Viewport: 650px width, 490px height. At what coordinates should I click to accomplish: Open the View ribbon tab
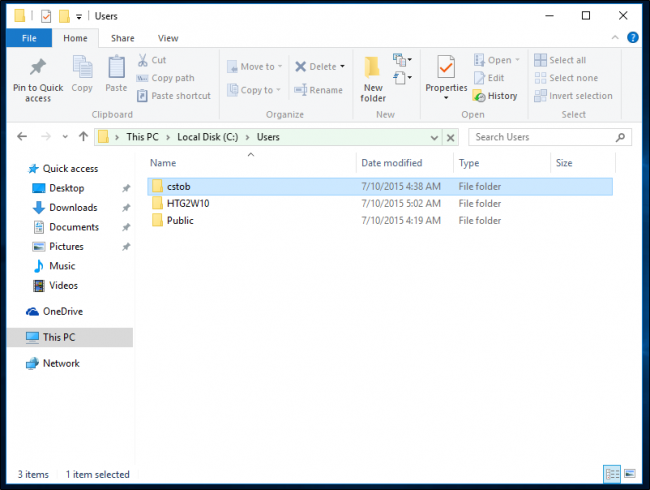(168, 38)
